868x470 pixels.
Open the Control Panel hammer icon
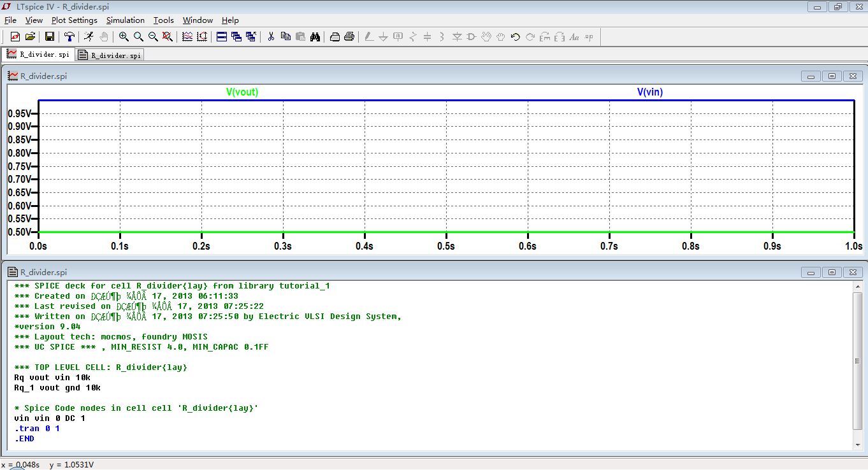coord(69,37)
